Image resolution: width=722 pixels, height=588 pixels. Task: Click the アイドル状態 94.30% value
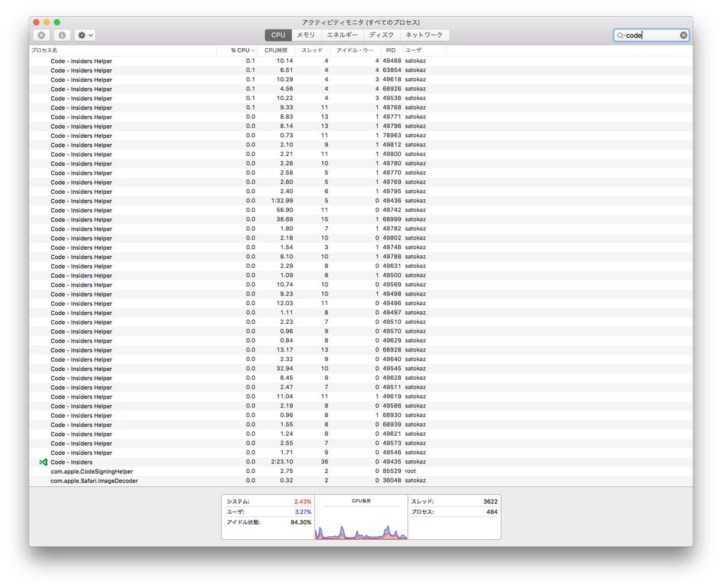[x=301, y=522]
